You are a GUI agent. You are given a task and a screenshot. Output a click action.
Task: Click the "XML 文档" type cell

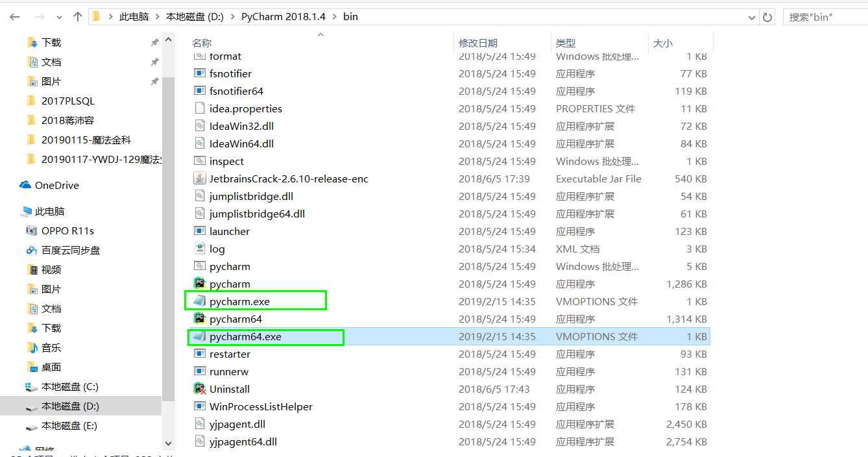577,249
